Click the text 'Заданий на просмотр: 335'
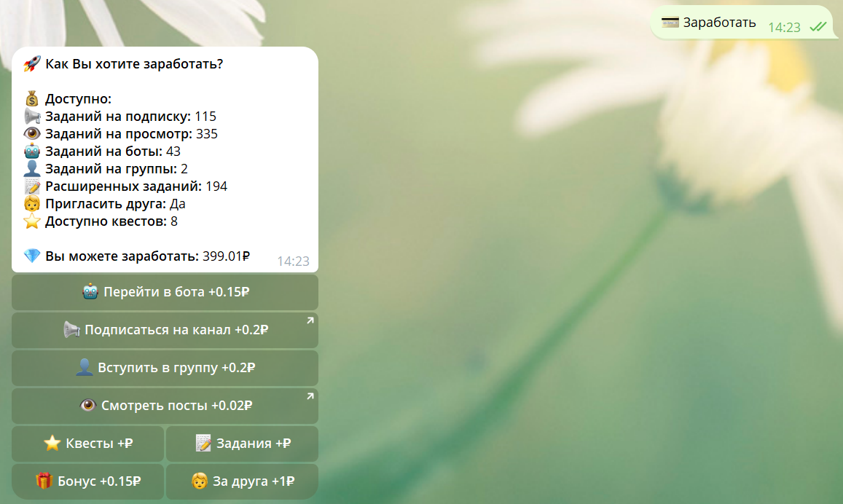 click(x=131, y=134)
